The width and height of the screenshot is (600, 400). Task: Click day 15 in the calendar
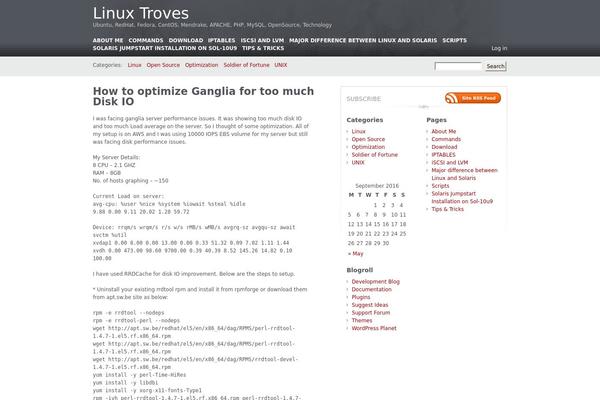(377, 224)
